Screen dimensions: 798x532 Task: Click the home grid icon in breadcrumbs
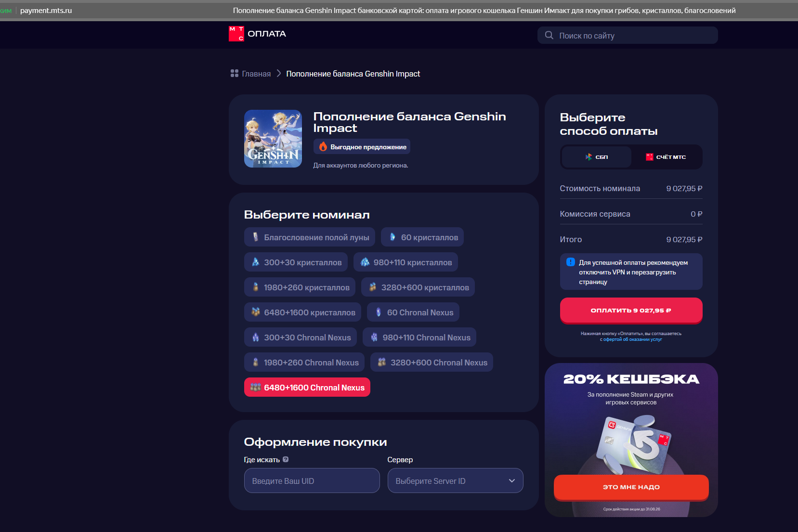(x=235, y=73)
